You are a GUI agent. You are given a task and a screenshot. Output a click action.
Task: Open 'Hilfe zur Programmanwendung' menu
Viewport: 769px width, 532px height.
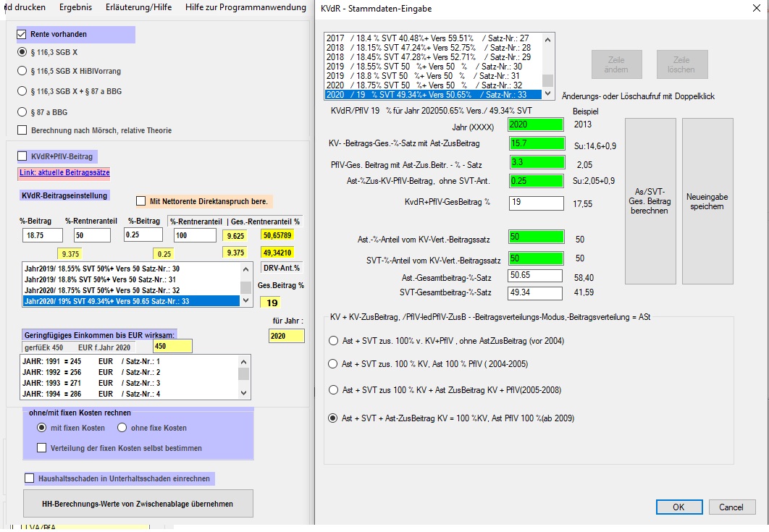point(247,7)
